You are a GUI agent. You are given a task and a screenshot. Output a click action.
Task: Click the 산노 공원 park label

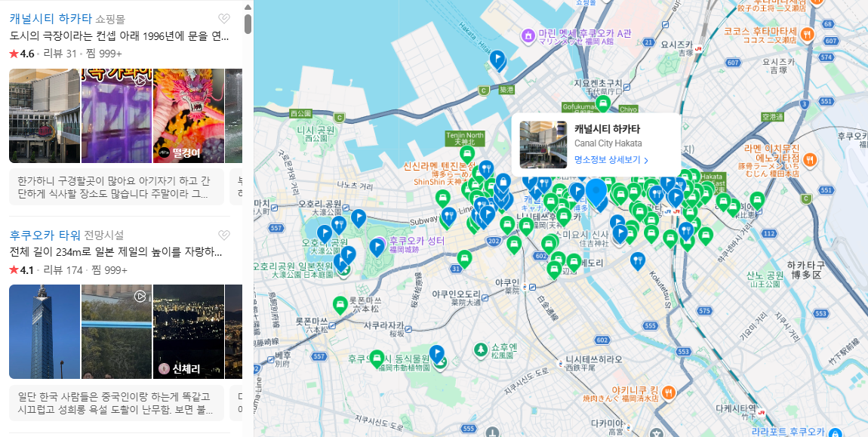[x=765, y=279]
